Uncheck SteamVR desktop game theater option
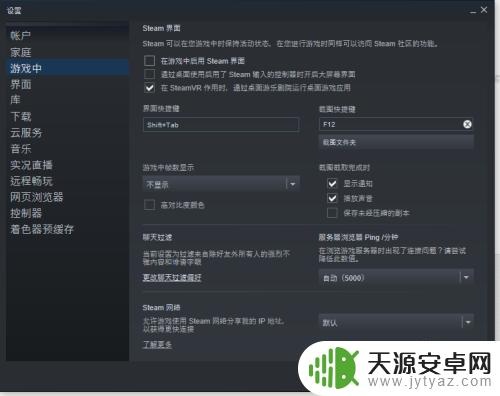Viewport: 500px width, 396px height. (x=149, y=88)
